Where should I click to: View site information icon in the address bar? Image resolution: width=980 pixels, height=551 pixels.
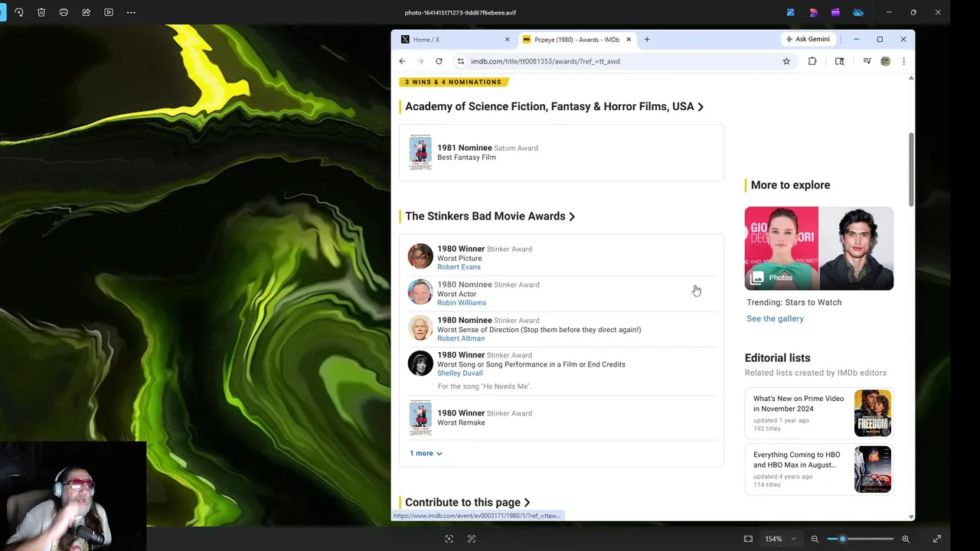(x=460, y=61)
